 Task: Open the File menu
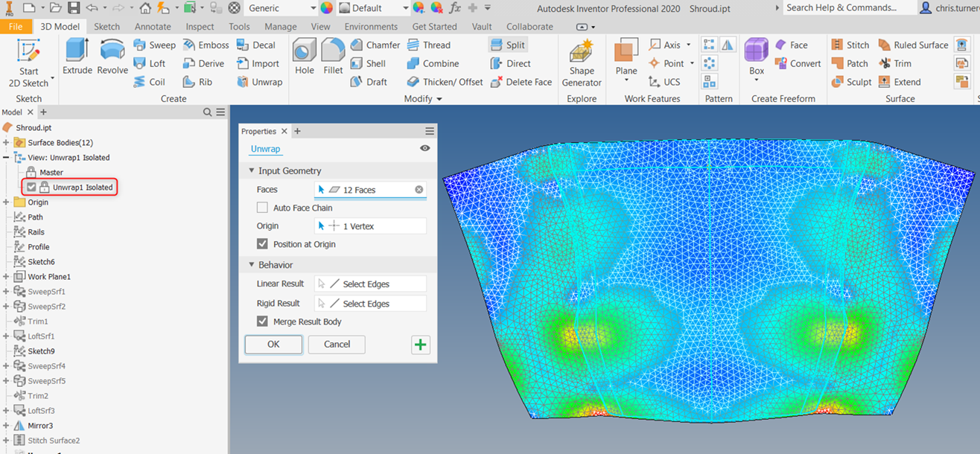[16, 26]
